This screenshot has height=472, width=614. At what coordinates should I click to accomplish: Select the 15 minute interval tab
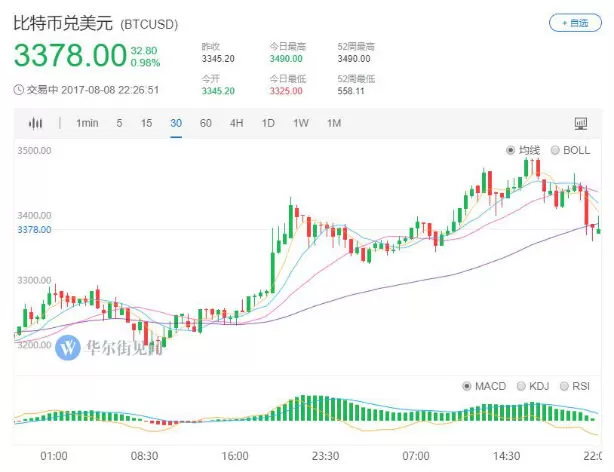click(146, 123)
